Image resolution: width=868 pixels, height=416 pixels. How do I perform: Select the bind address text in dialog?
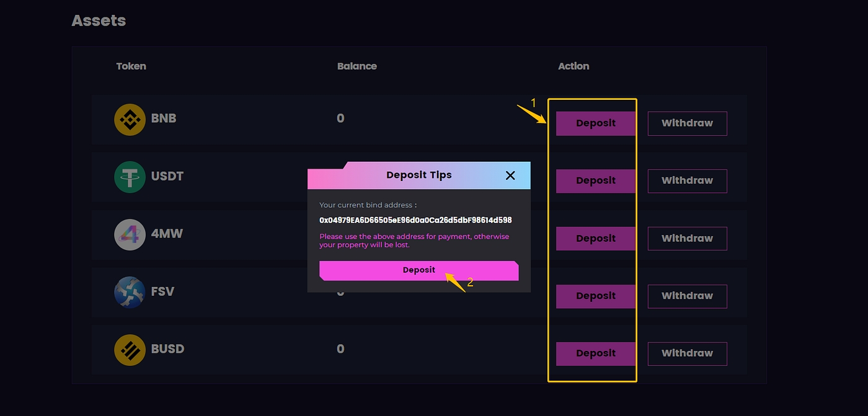[x=415, y=220]
